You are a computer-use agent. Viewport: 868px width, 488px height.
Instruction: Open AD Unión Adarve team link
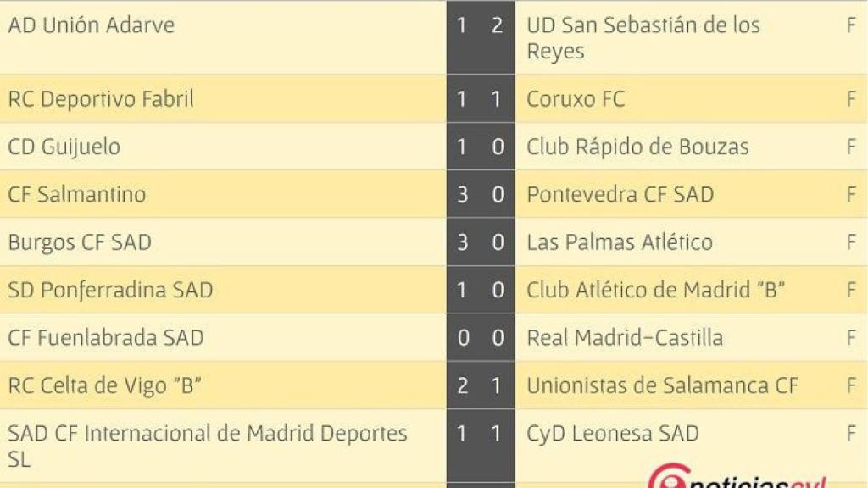point(91,25)
